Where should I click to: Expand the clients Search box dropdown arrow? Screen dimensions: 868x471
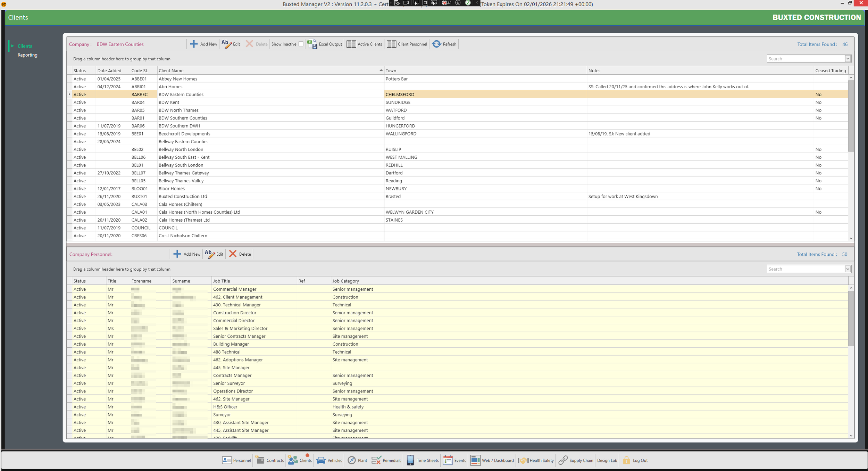pos(848,59)
